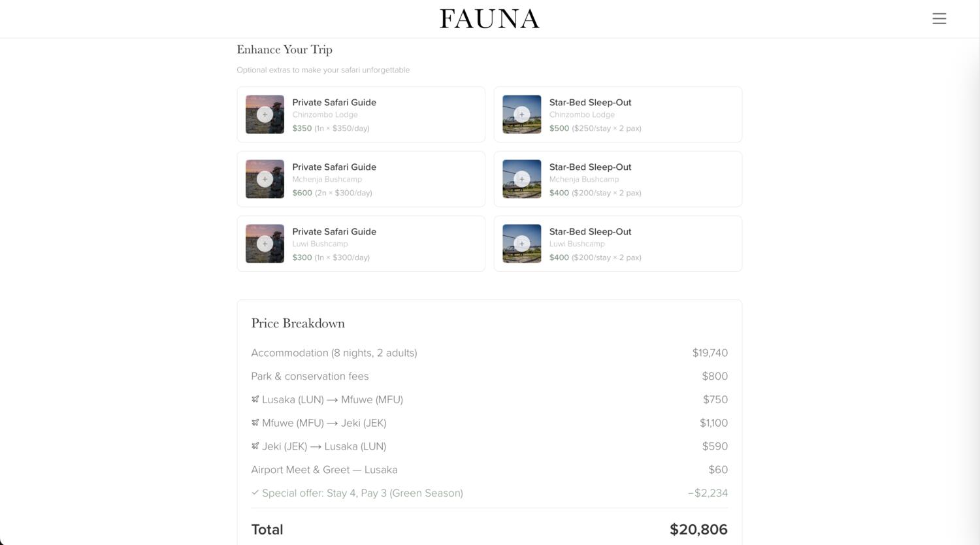Add Private Safari Guide at Mchenja Bushcamp

pos(265,179)
